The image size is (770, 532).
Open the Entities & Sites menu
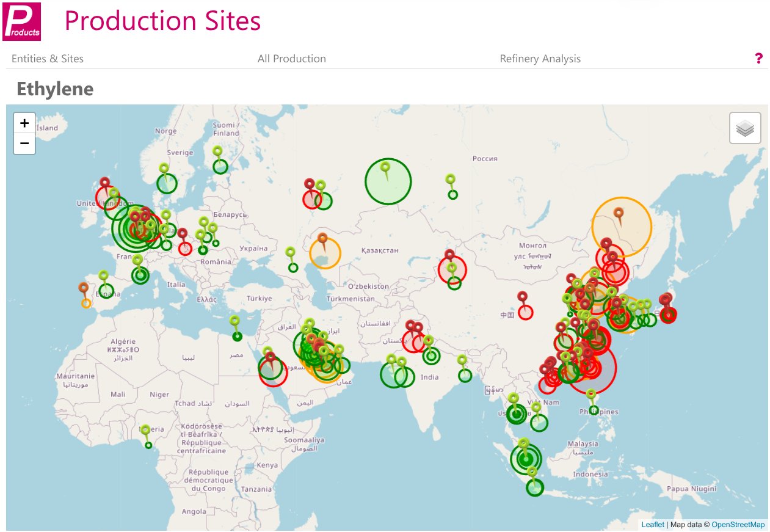pyautogui.click(x=48, y=59)
